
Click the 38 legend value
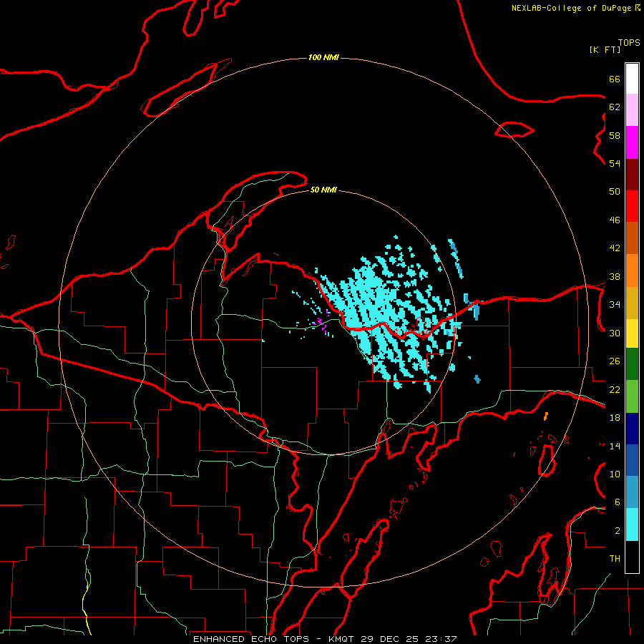point(615,277)
